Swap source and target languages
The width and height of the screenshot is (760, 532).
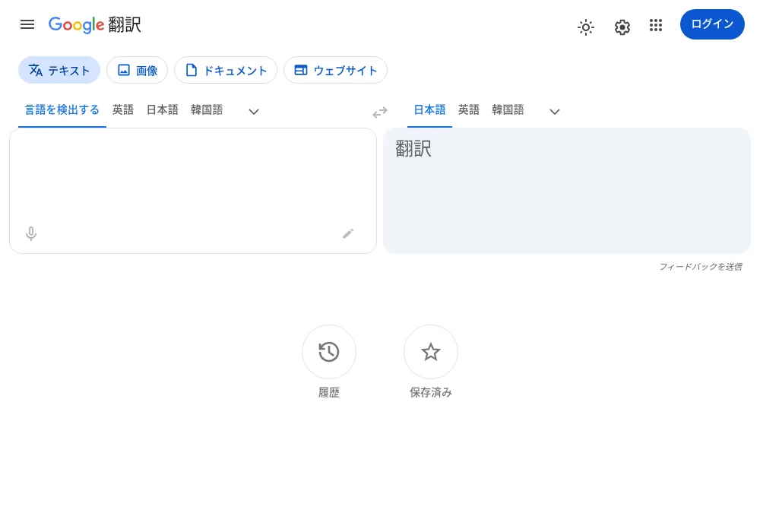(380, 112)
